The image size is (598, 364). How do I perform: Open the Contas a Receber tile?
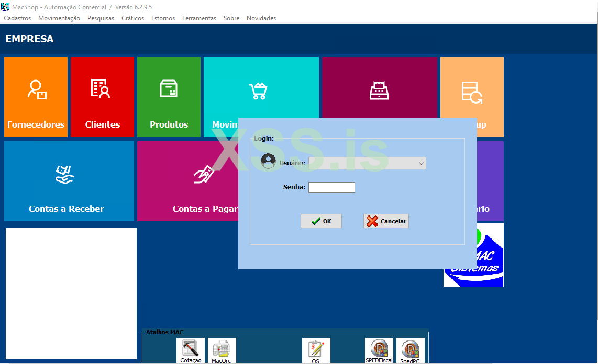(x=69, y=181)
